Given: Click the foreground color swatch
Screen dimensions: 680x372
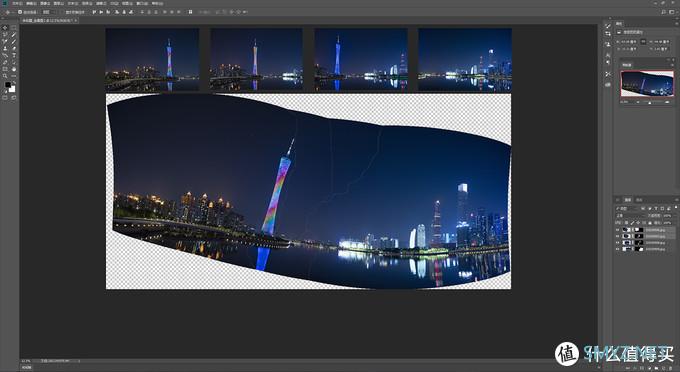Looking at the screenshot, I should click(7, 85).
